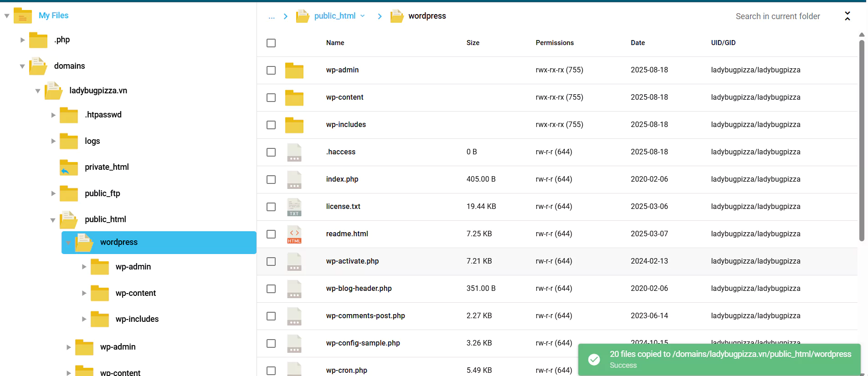Image resolution: width=868 pixels, height=376 pixels.
Task: Collapse the domains folder tree arrow
Action: pyautogui.click(x=22, y=66)
